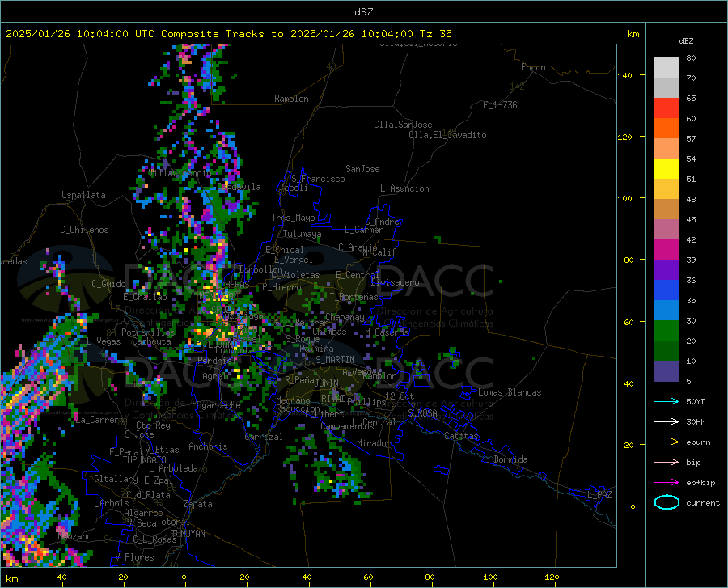Screen dimensions: 728x588
Task: Click the orange eburn arrow legend icon
Action: pos(667,442)
